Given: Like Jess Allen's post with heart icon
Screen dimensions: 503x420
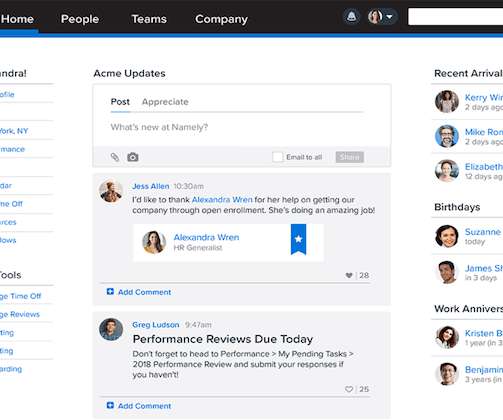Looking at the screenshot, I should click(349, 275).
